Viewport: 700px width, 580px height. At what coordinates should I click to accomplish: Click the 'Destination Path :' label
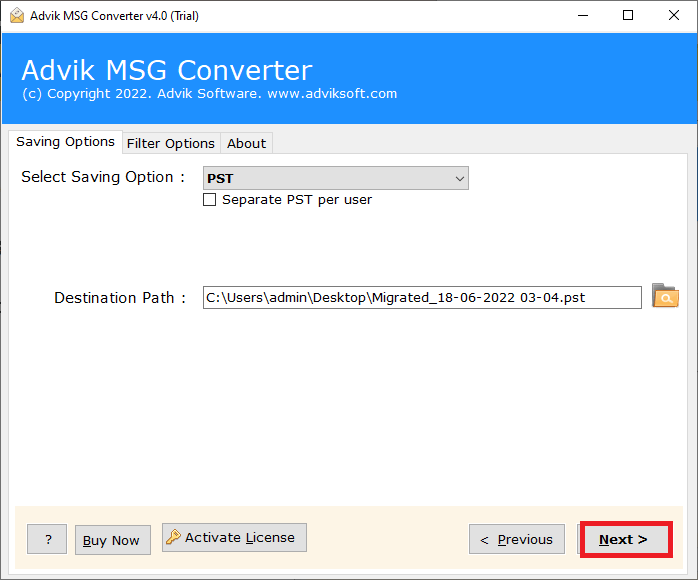point(120,298)
